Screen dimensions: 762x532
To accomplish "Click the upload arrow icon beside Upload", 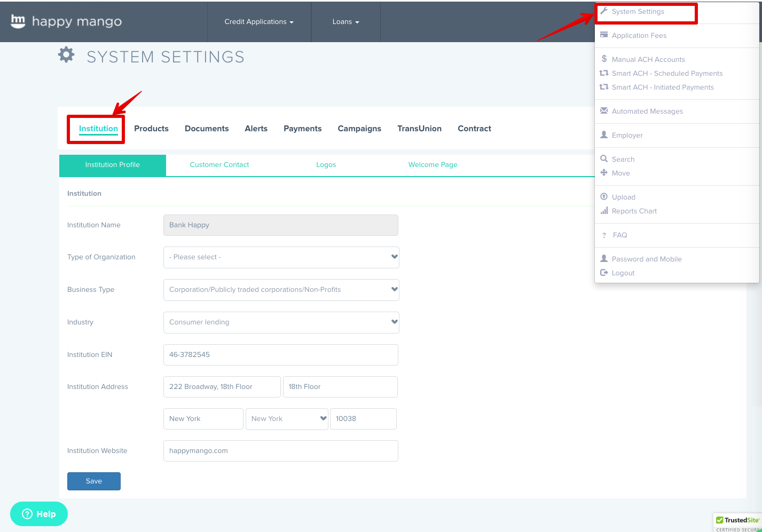I will click(604, 196).
